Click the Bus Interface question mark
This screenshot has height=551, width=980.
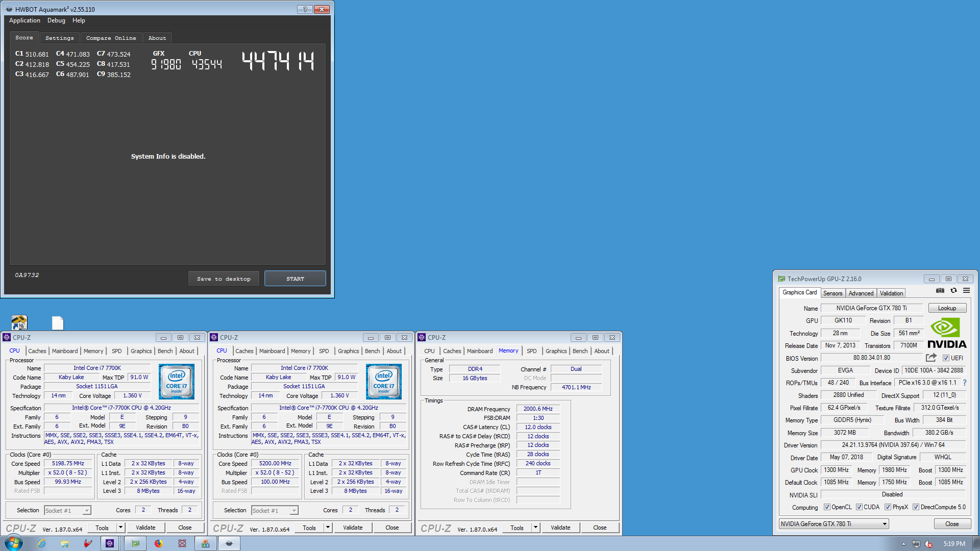pos(964,383)
